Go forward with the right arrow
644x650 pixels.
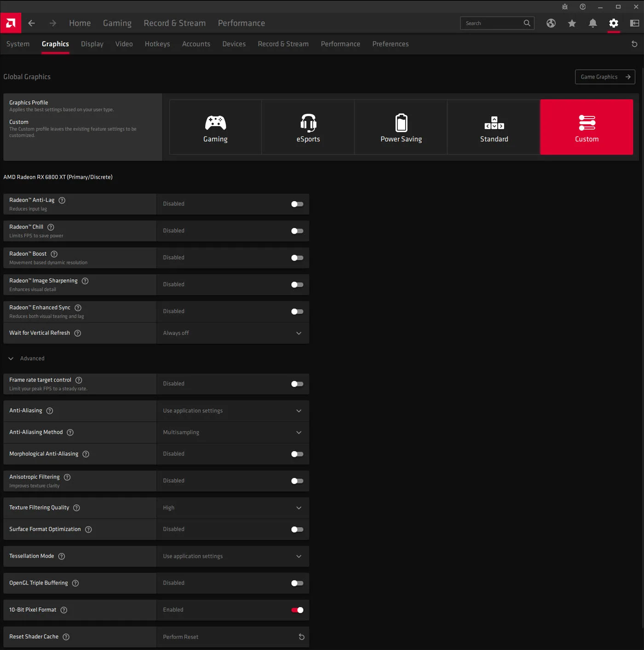pos(53,23)
